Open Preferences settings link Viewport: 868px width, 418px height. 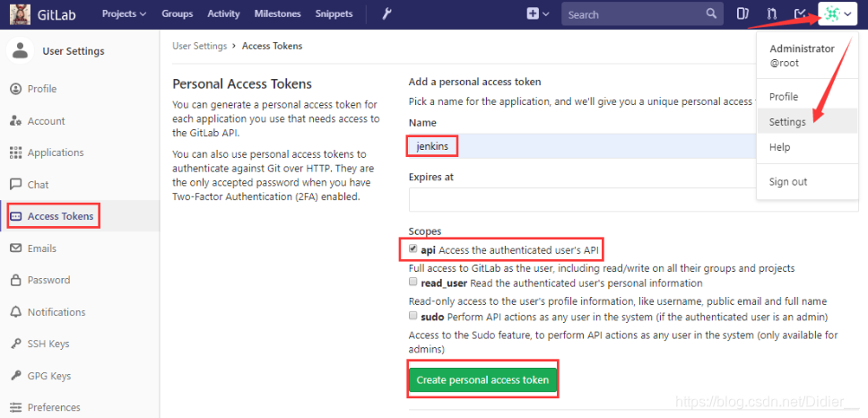(54, 407)
